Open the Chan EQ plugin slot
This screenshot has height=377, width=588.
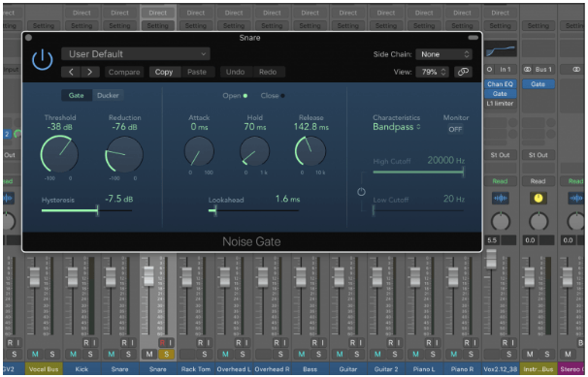click(x=501, y=84)
